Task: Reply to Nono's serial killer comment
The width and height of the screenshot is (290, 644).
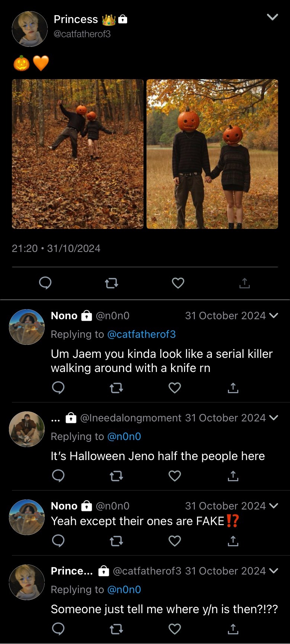Action: [x=58, y=388]
